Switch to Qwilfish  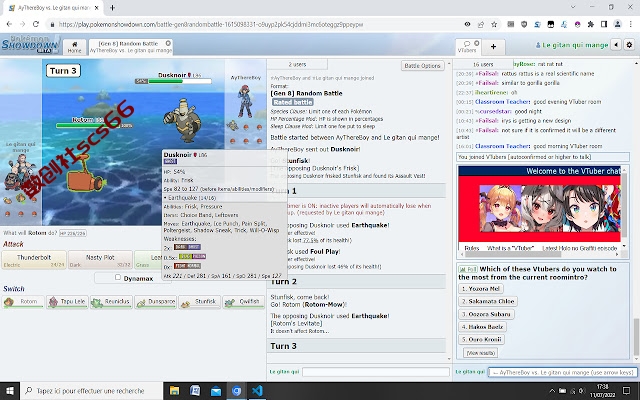coord(243,302)
